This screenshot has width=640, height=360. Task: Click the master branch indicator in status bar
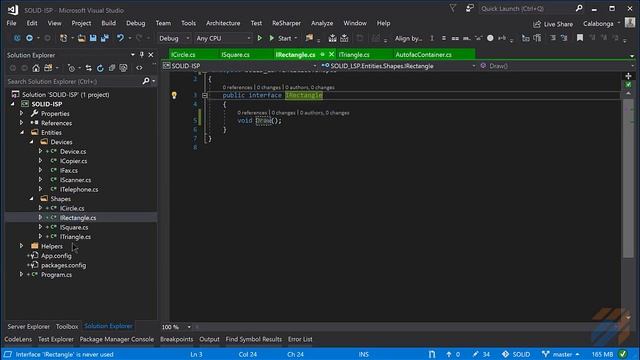pos(561,354)
